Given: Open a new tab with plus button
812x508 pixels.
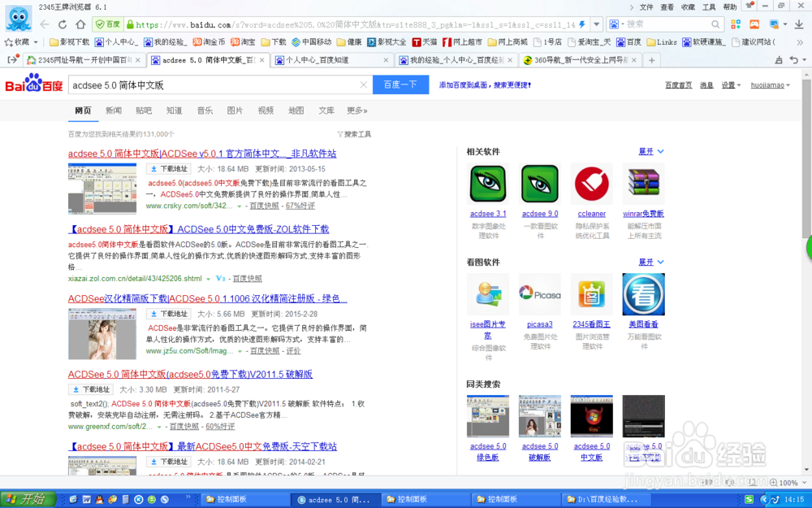Looking at the screenshot, I should coord(651,60).
